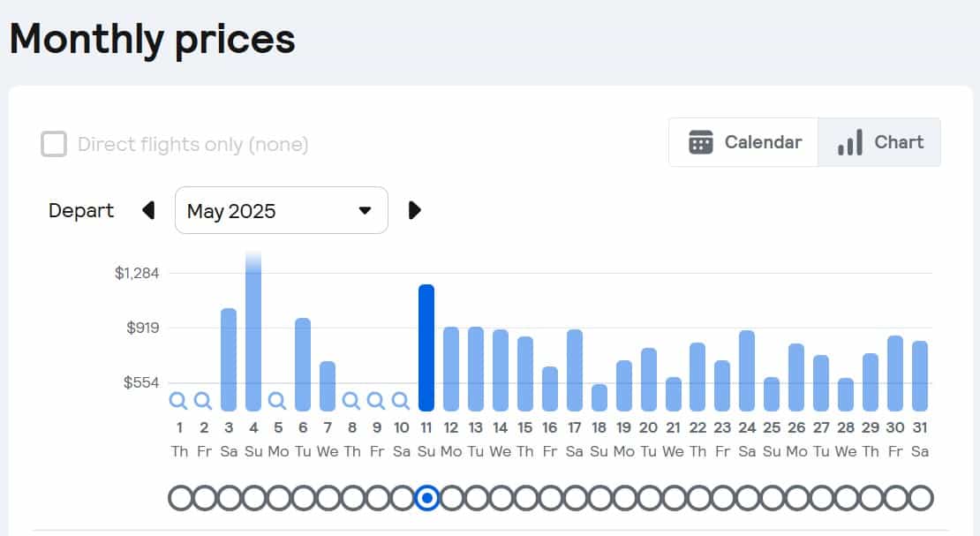Screen dimensions: 980x536
Task: Click the search magnifier icon for May 9
Action: (376, 402)
